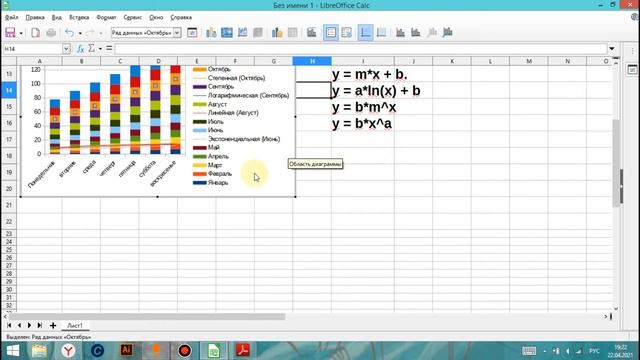This screenshot has width=640, height=360.
Task: Click the X Axis icon
Action: pyautogui.click(x=400, y=33)
